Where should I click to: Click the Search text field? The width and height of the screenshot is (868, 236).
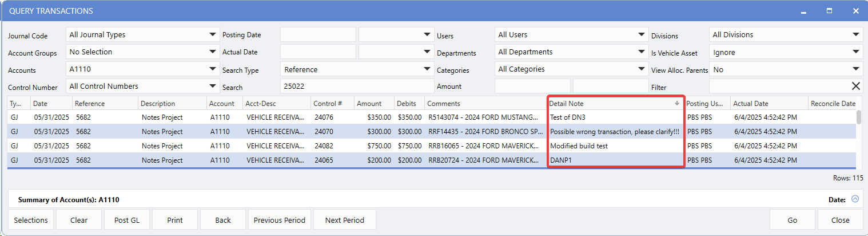(x=357, y=86)
